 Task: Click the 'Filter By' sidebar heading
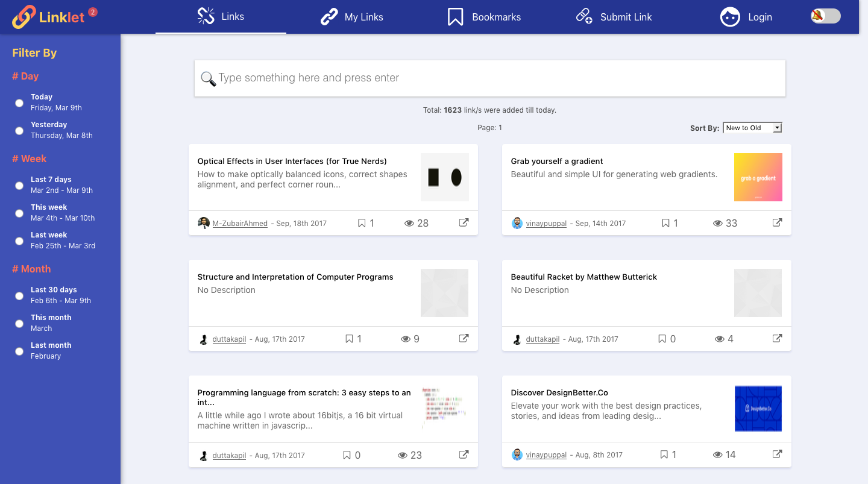34,53
